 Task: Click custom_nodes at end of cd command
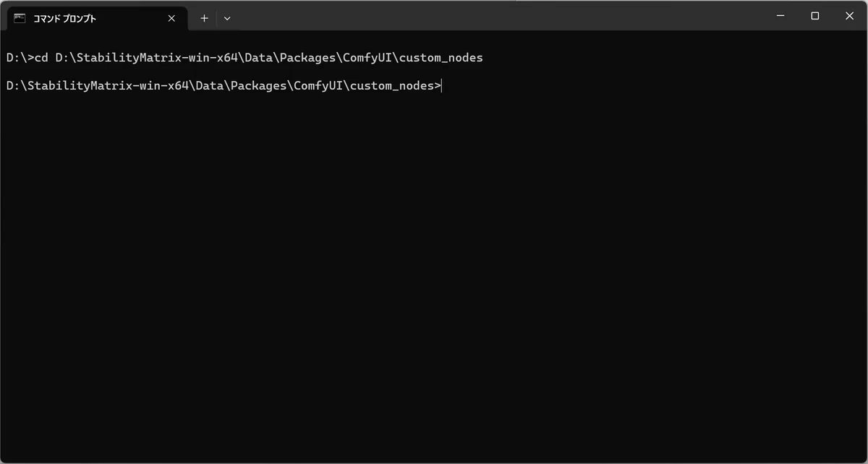coord(441,57)
